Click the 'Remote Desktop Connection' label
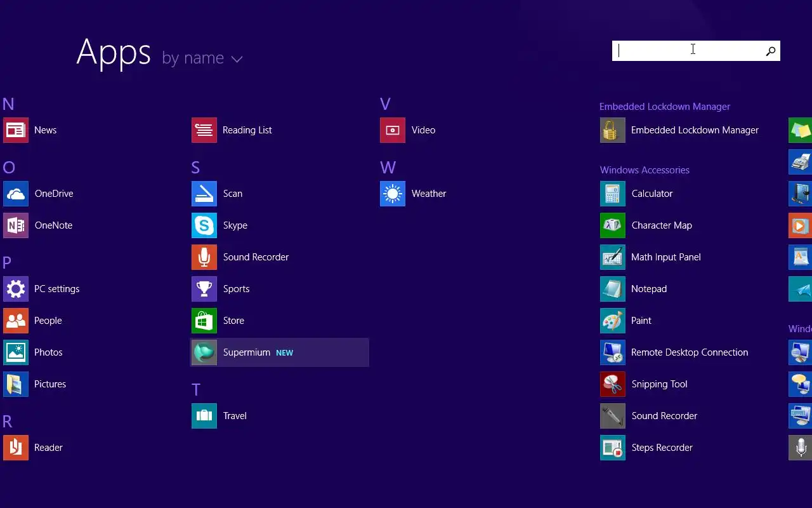The height and width of the screenshot is (508, 812). (x=690, y=352)
